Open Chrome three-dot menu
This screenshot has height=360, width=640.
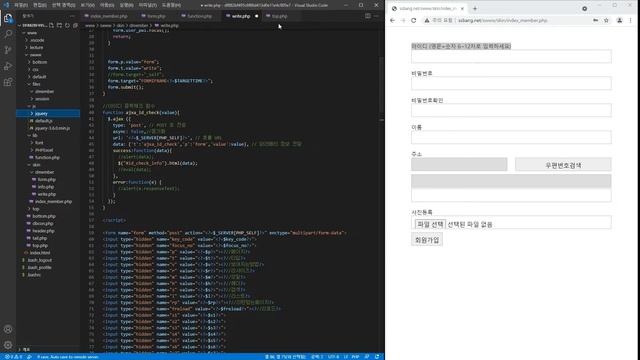631,20
